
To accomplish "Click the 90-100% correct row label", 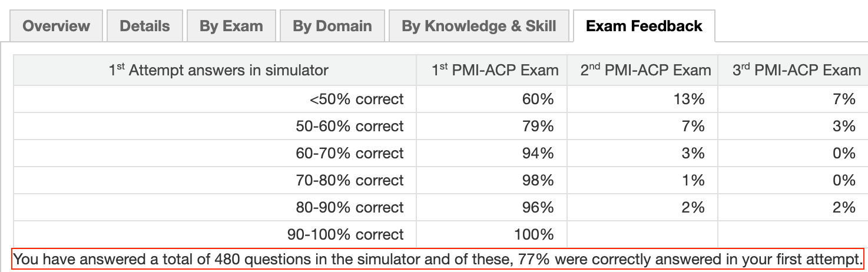I will pos(346,234).
